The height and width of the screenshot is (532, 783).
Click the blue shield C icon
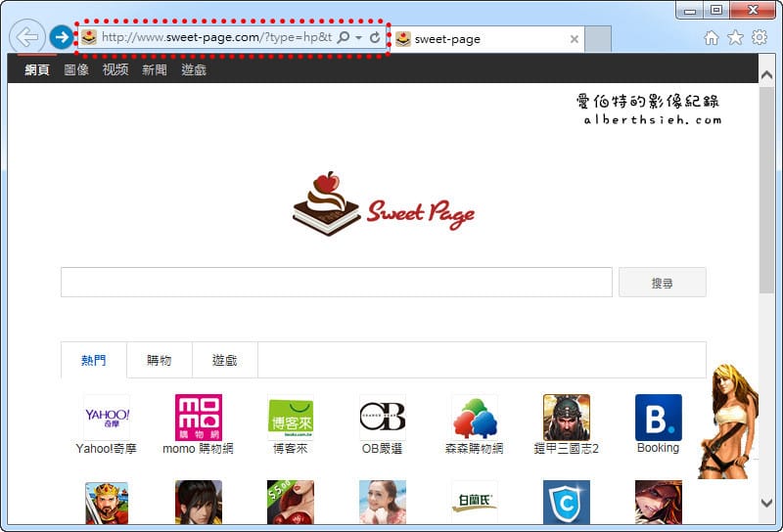[x=567, y=502]
